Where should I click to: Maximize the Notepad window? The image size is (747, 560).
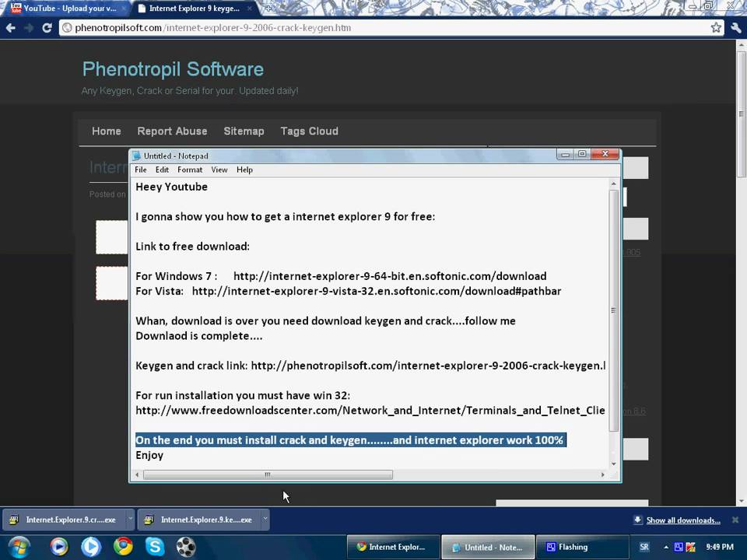582,154
